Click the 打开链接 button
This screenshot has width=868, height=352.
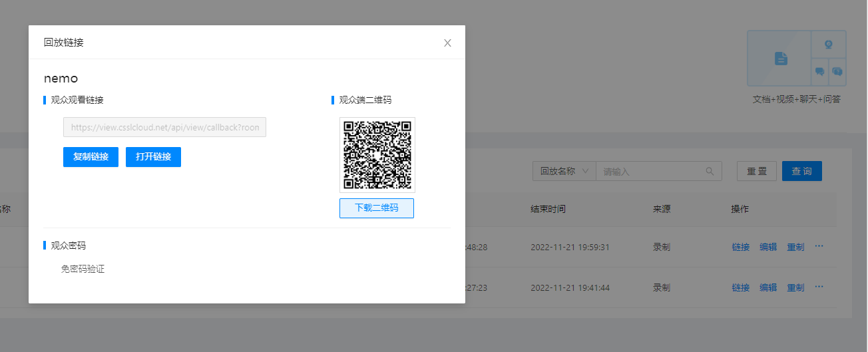click(x=153, y=157)
